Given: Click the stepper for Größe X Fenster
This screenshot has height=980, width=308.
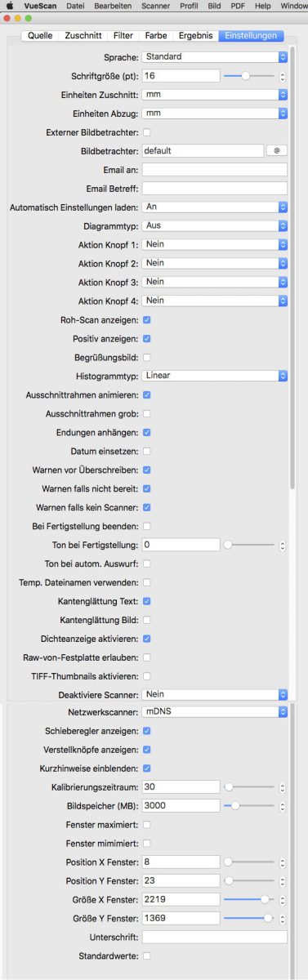Looking at the screenshot, I should [x=283, y=899].
